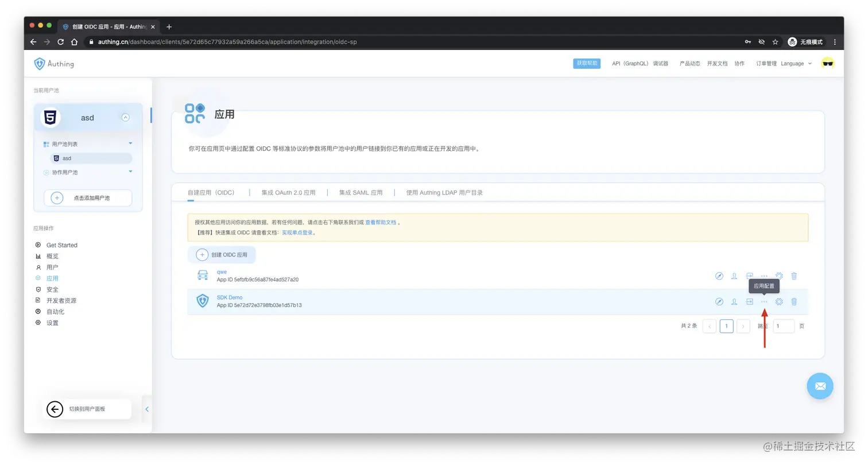This screenshot has height=465, width=868.
Task: Open 开发文档 in the header
Action: click(717, 64)
